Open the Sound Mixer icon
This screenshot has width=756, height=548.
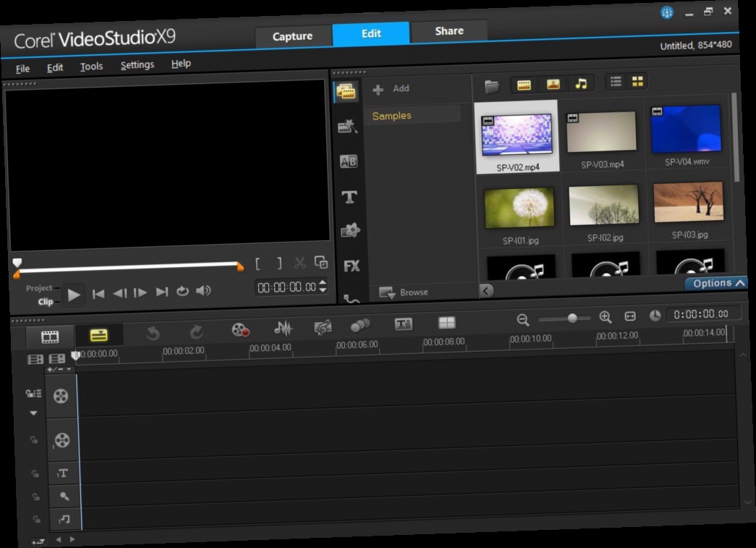(283, 328)
